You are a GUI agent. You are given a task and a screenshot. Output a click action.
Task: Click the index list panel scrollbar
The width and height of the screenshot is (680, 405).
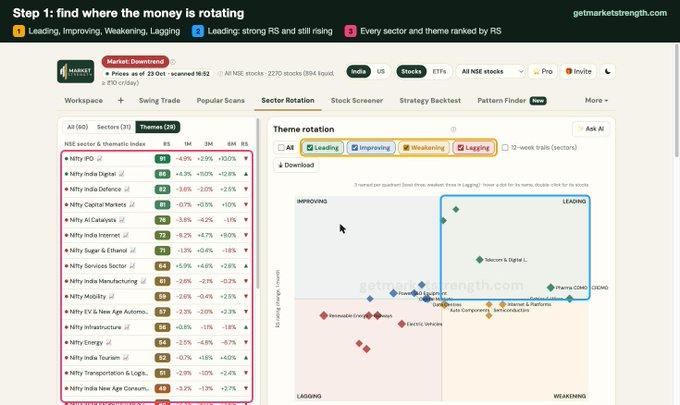[258, 204]
